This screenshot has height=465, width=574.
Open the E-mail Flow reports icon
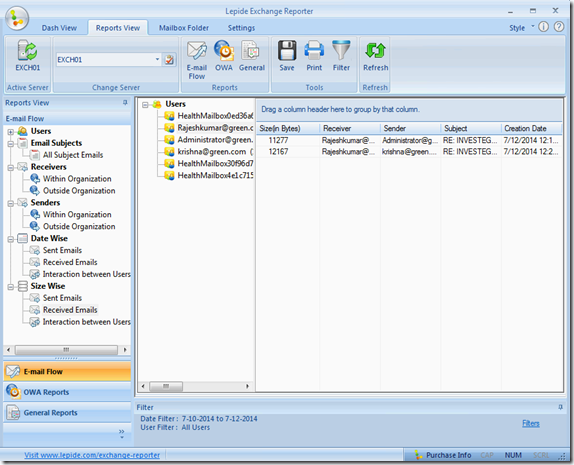[x=197, y=60]
